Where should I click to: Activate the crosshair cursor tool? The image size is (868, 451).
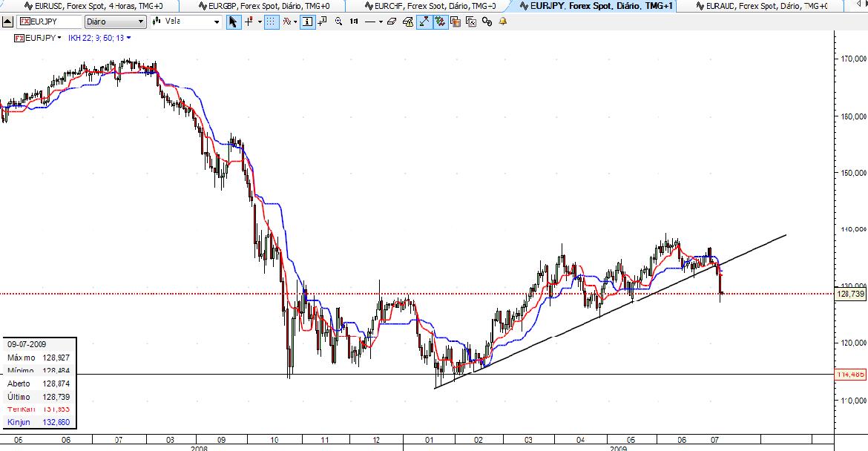249,22
